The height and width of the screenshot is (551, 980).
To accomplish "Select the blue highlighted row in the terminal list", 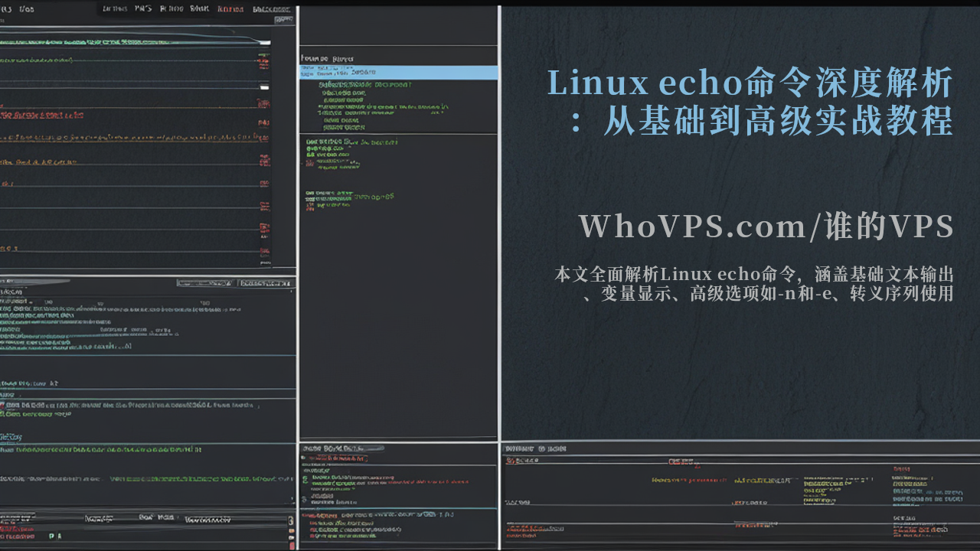I will coord(398,73).
